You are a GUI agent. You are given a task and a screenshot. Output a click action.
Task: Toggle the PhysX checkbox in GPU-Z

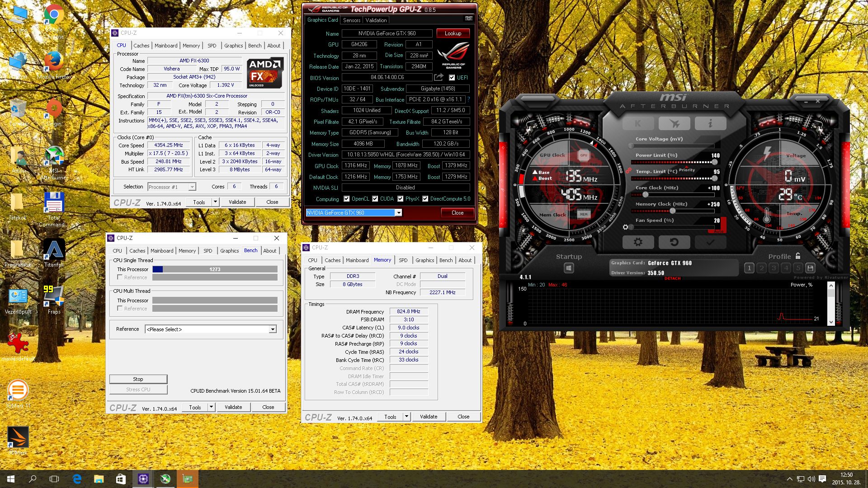click(x=400, y=199)
